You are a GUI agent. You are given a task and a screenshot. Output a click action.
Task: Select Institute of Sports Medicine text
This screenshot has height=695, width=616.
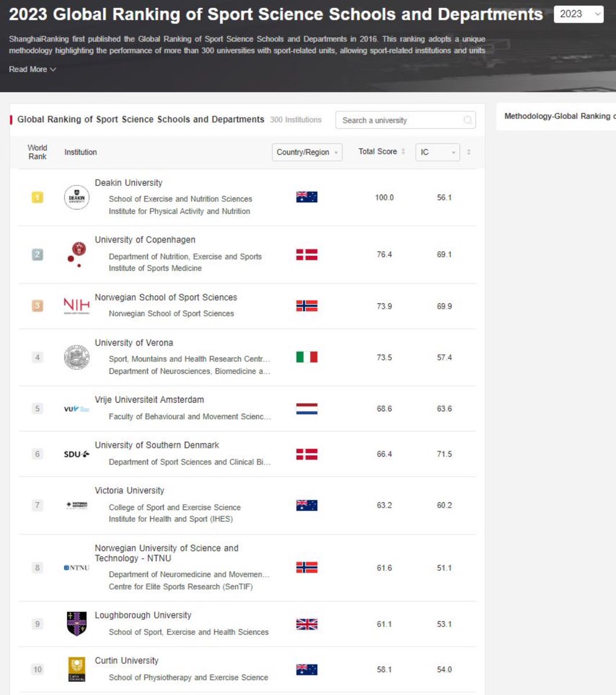[155, 268]
